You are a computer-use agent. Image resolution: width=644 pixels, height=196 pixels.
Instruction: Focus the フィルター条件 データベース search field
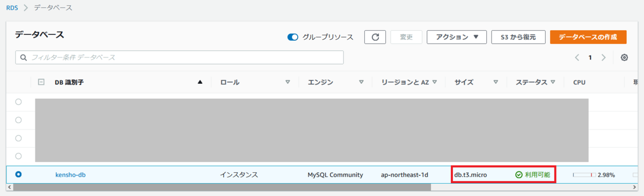[x=179, y=57]
